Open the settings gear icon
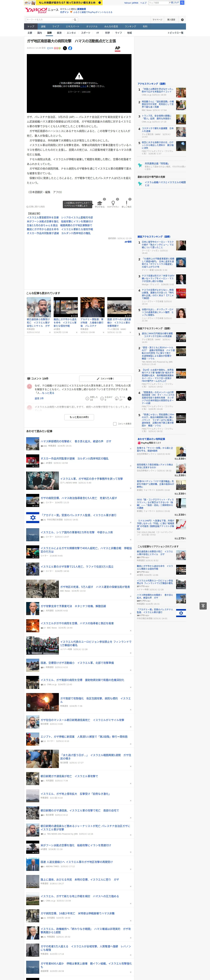The width and height of the screenshot is (210, 980). pos(182,20)
